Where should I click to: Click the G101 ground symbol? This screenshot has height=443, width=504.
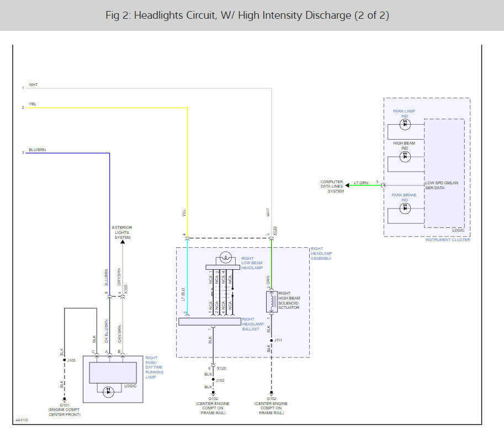64,401
